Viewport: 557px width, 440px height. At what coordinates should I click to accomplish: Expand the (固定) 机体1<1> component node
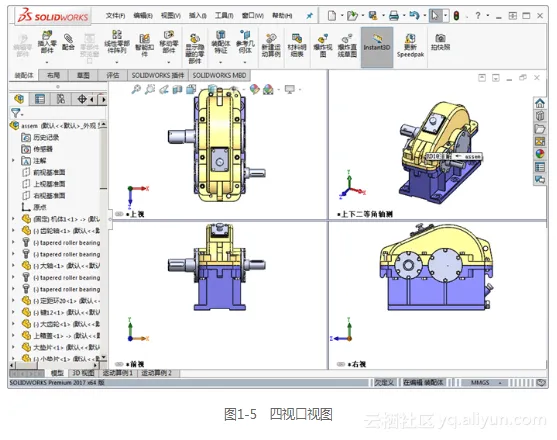13,219
